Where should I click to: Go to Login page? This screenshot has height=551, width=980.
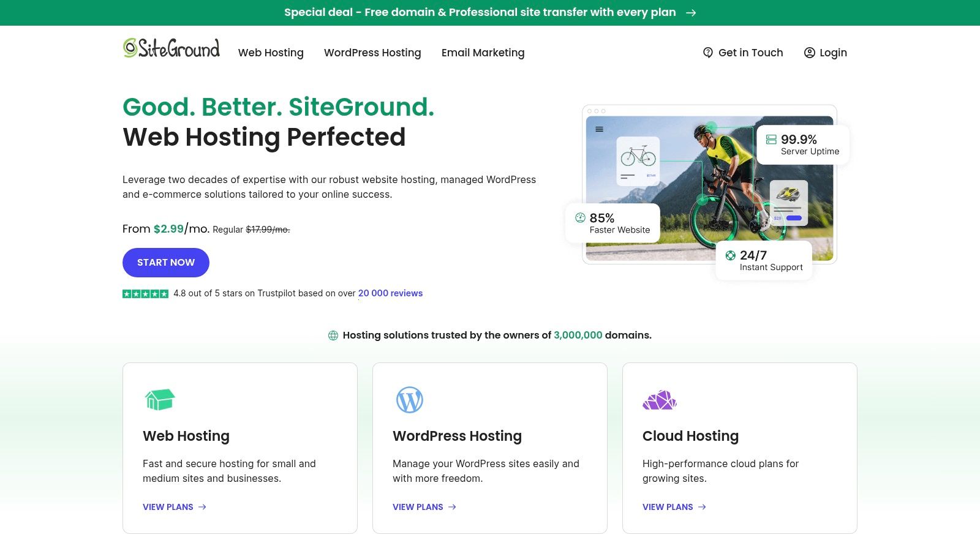coord(825,53)
